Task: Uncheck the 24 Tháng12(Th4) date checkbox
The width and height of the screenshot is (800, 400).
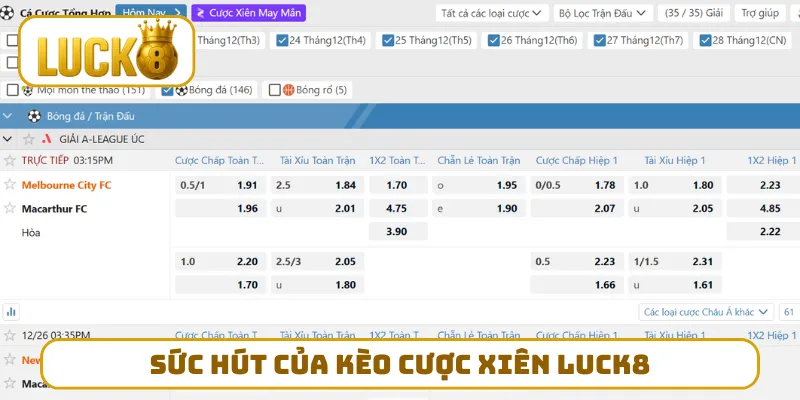Action: 282,40
